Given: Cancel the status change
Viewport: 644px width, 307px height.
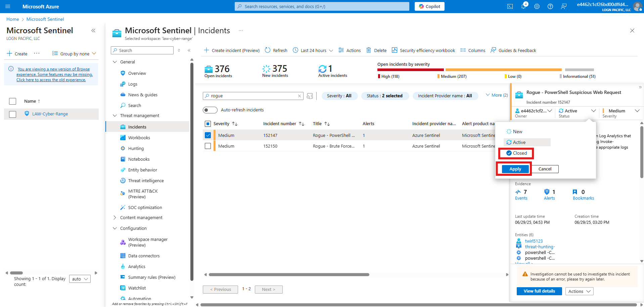Looking at the screenshot, I should point(545,169).
